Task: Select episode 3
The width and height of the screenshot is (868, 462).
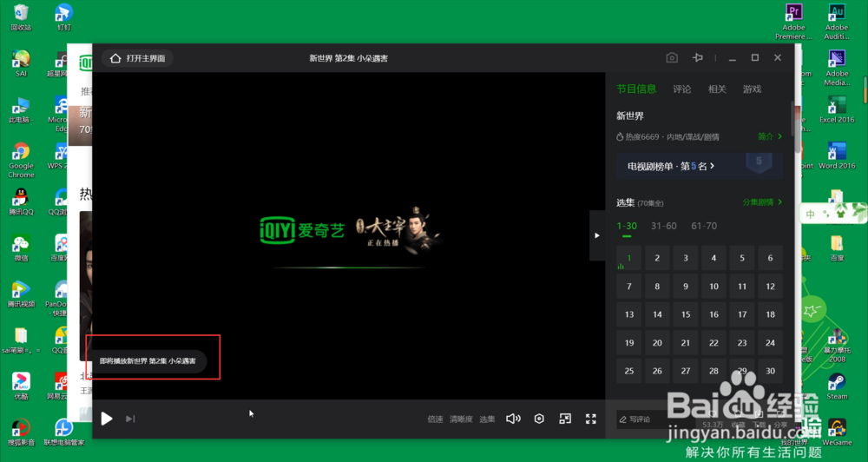Action: 686,258
